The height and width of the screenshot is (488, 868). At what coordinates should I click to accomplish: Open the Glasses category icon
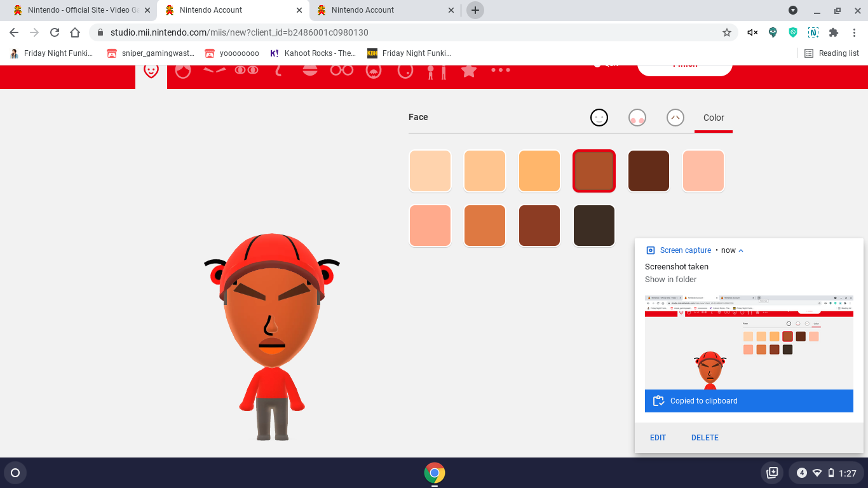tap(342, 70)
